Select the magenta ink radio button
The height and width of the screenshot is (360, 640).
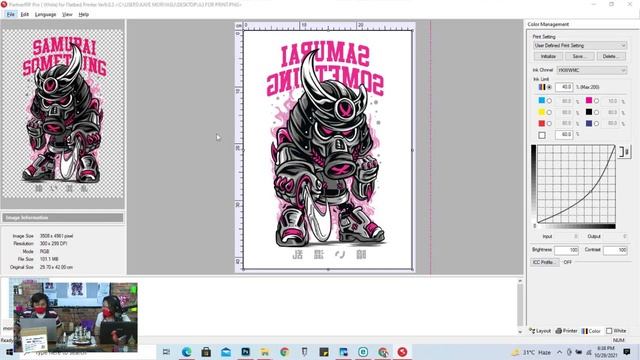pyautogui.click(x=597, y=101)
